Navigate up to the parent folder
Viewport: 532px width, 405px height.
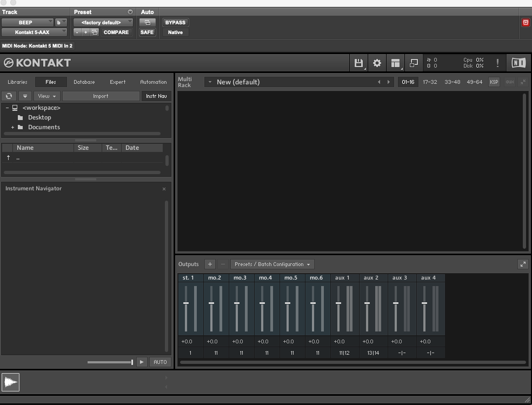coord(9,158)
